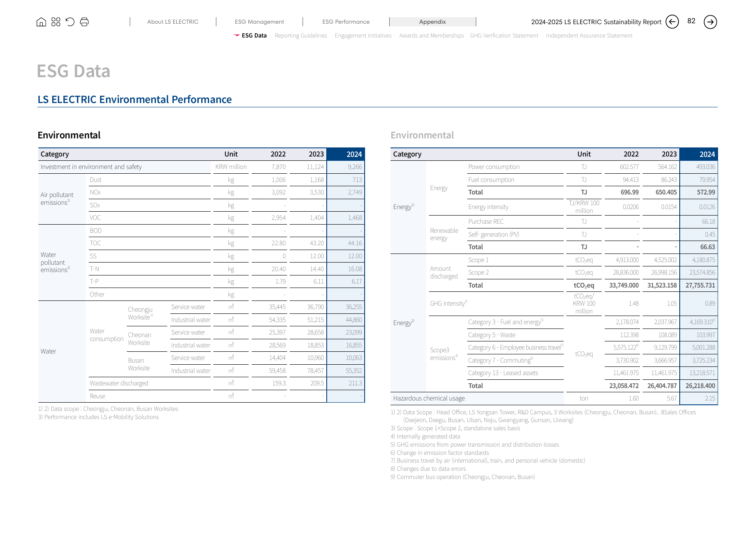Open the GHG Verification Statement link
756x535 pixels.
pyautogui.click(x=504, y=35)
